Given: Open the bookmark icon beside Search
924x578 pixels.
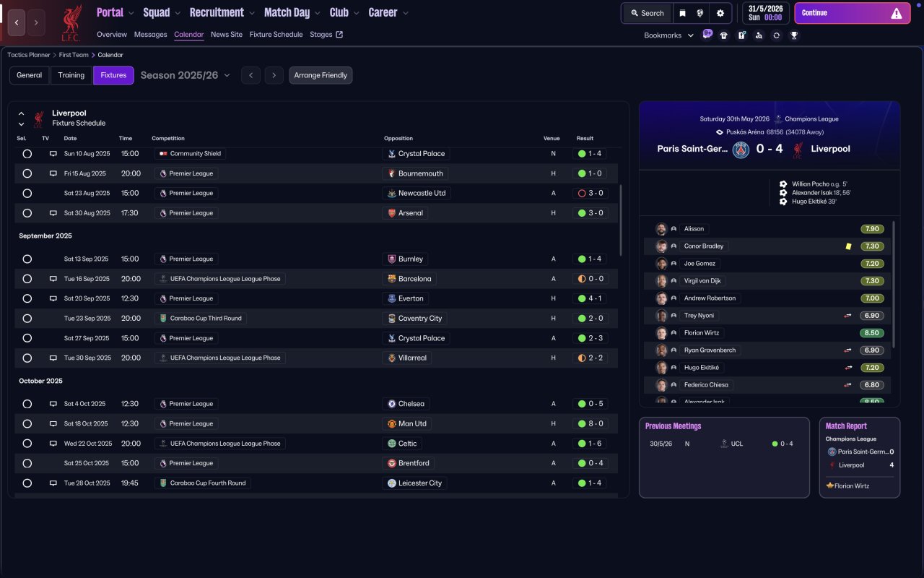Looking at the screenshot, I should (682, 13).
